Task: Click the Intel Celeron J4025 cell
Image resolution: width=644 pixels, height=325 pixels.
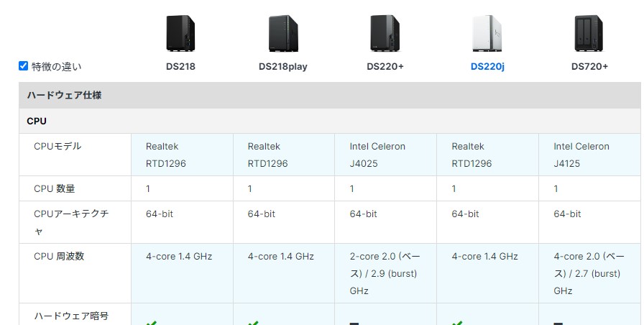Action: pos(385,155)
